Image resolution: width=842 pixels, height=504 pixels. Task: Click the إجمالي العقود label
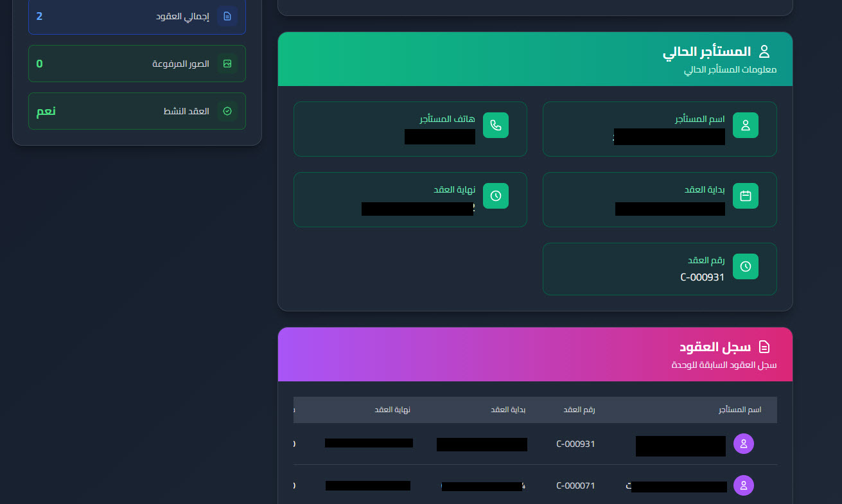pos(182,16)
